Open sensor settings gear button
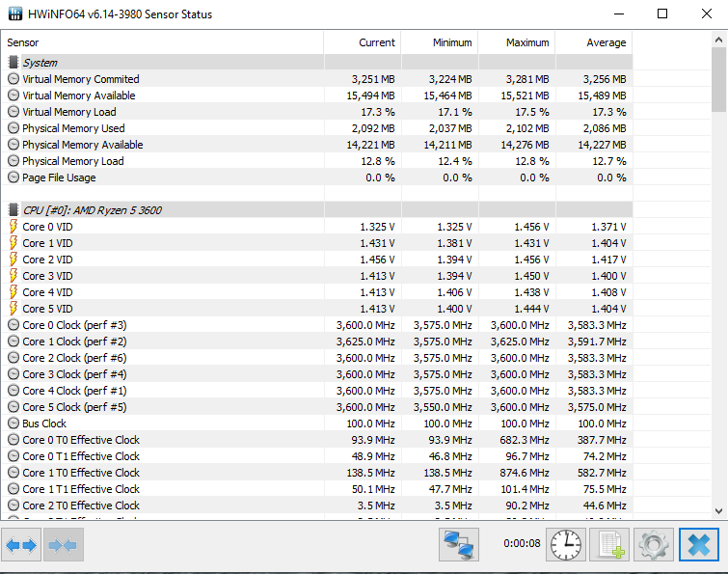This screenshot has width=728, height=574. pos(653,545)
